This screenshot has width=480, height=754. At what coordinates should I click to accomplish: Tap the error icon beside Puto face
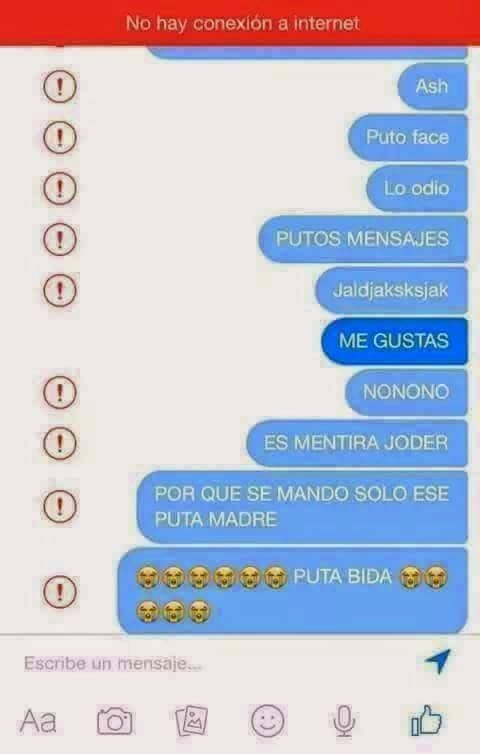[60, 138]
